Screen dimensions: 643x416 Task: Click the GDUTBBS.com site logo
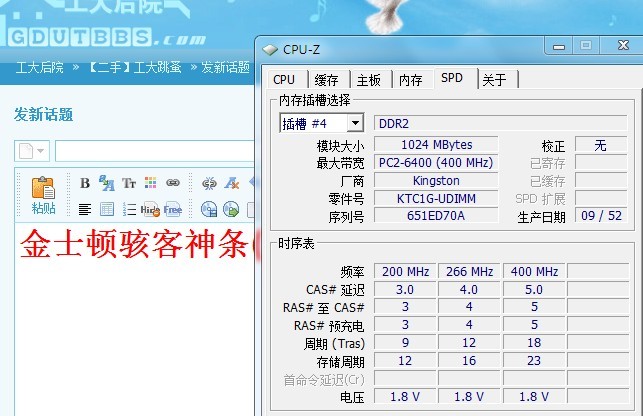coord(106,37)
